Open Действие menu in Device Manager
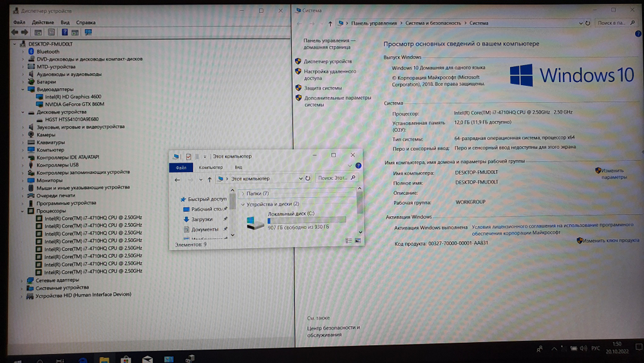644x363 pixels. 43,22
